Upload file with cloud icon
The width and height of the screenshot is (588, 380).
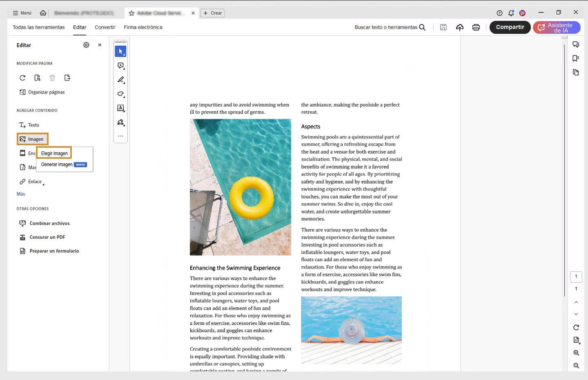[x=460, y=27]
